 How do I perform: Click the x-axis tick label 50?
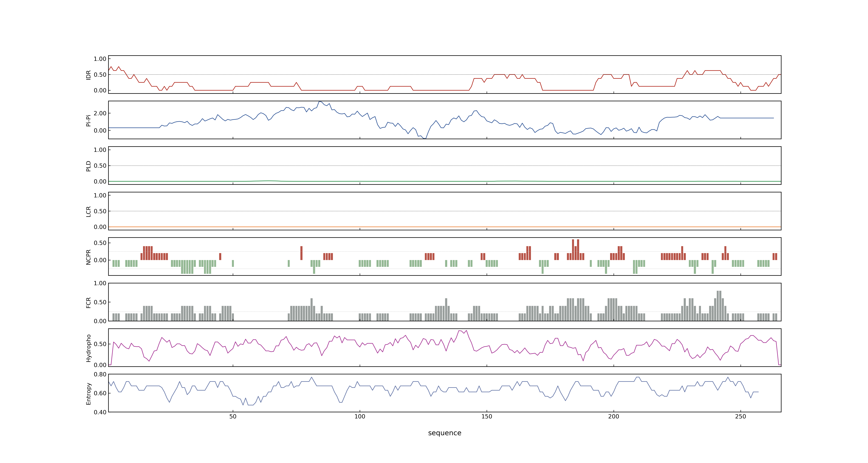[233, 416]
